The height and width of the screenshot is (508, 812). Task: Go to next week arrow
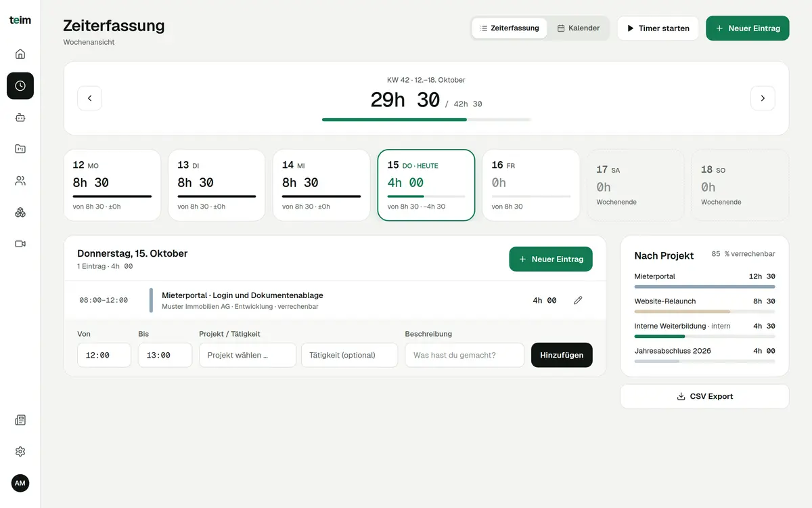pyautogui.click(x=763, y=98)
